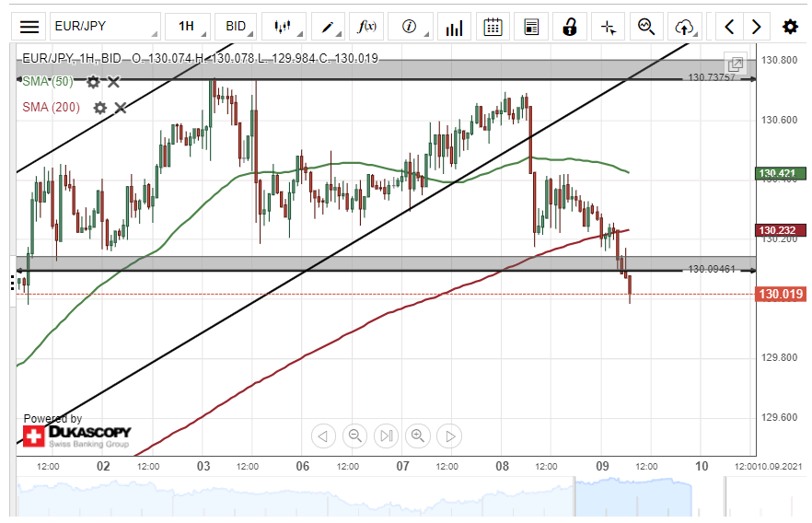Screen dimensions: 812x523
Task: Click the date label 06 on the time axis
Action: pos(302,467)
